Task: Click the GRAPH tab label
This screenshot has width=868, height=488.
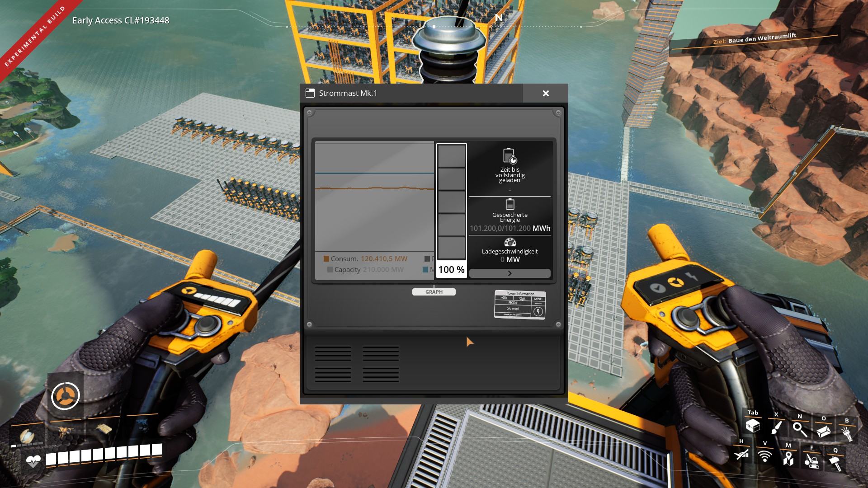Action: (434, 292)
